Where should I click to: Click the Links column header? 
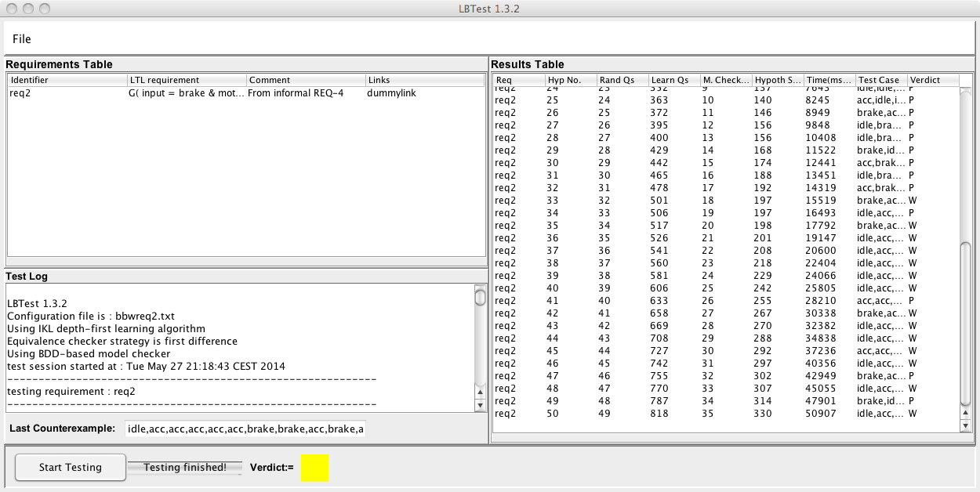coord(424,80)
